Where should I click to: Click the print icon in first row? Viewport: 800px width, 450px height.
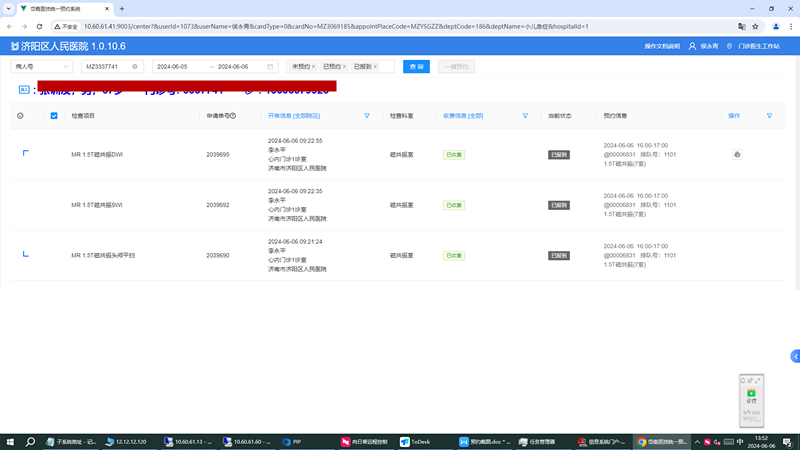point(737,155)
